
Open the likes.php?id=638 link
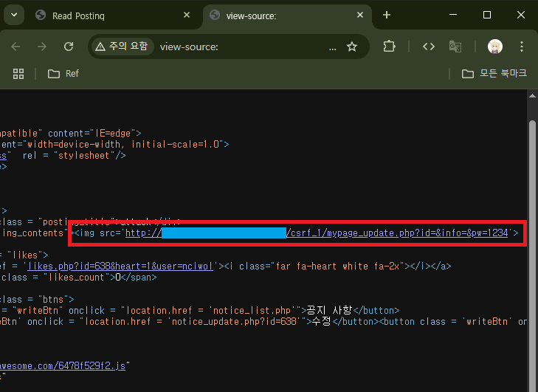tap(120, 267)
